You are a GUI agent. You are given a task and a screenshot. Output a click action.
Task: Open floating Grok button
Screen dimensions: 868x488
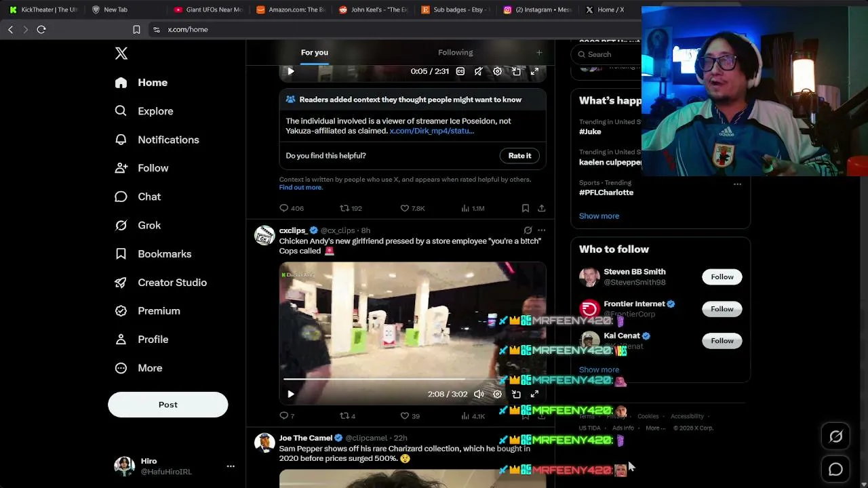[x=835, y=437]
